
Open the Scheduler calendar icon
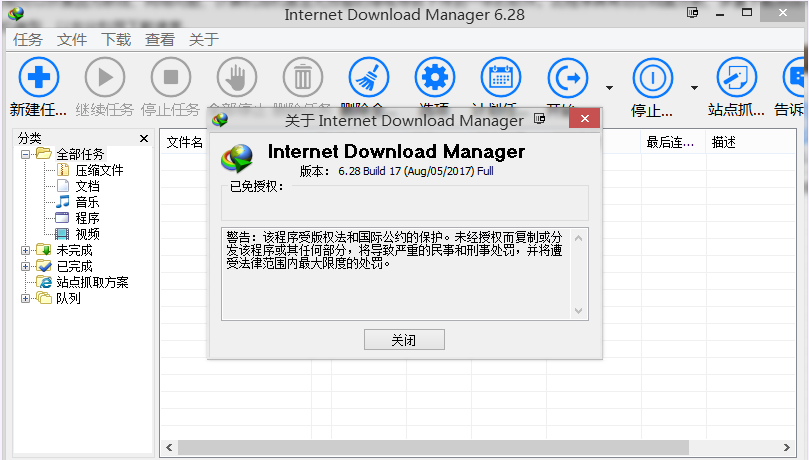[x=501, y=77]
